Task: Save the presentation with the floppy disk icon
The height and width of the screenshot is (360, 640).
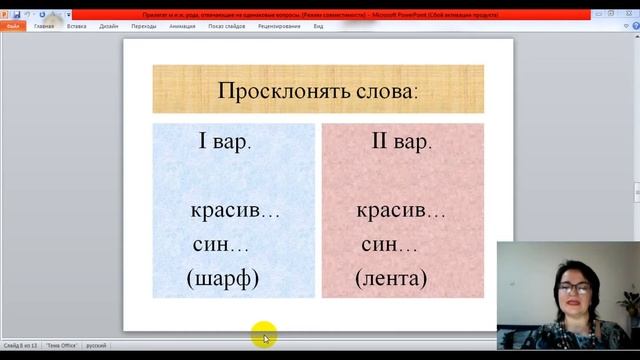Action: tap(16, 15)
